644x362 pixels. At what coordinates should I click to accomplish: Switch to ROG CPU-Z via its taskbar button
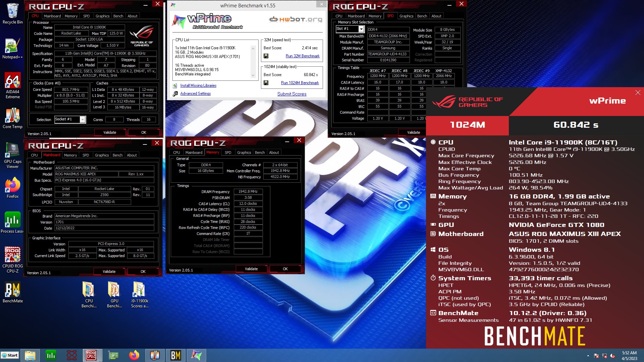(x=91, y=355)
